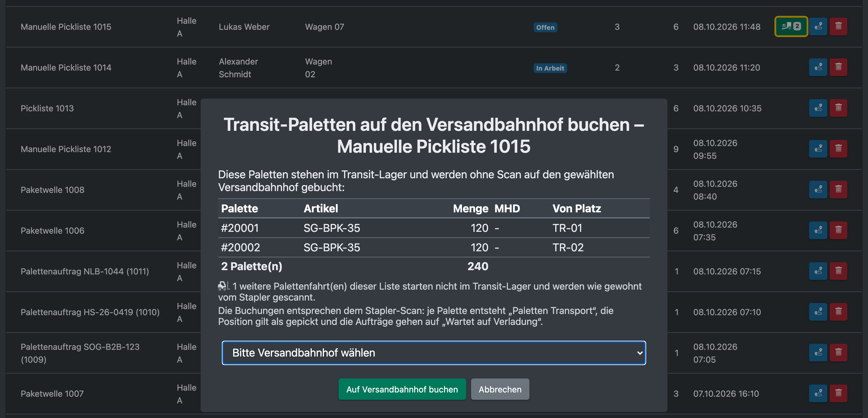Image resolution: width=868 pixels, height=418 pixels.
Task: Click 'Manuelle Pickliste 1014' list name
Action: (66, 68)
